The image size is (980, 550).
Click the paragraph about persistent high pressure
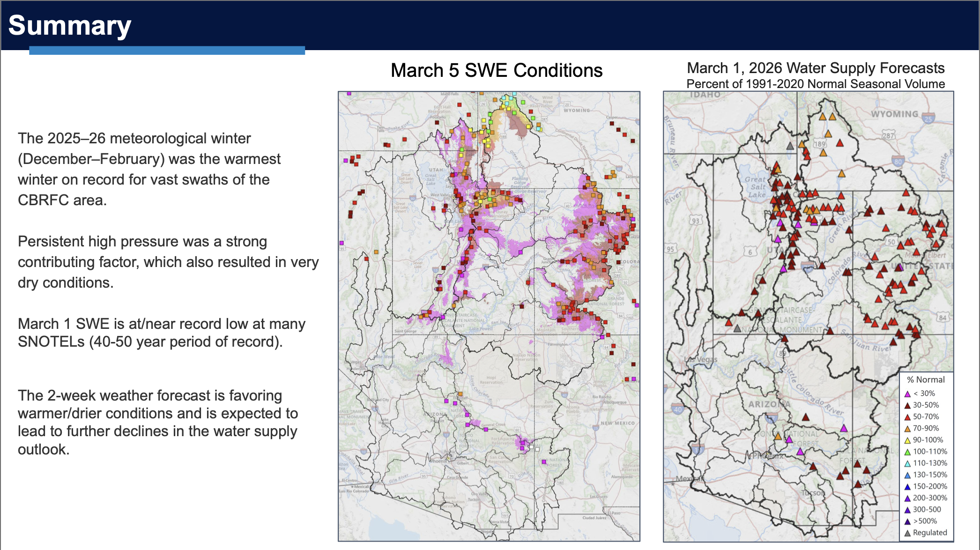[x=168, y=262]
